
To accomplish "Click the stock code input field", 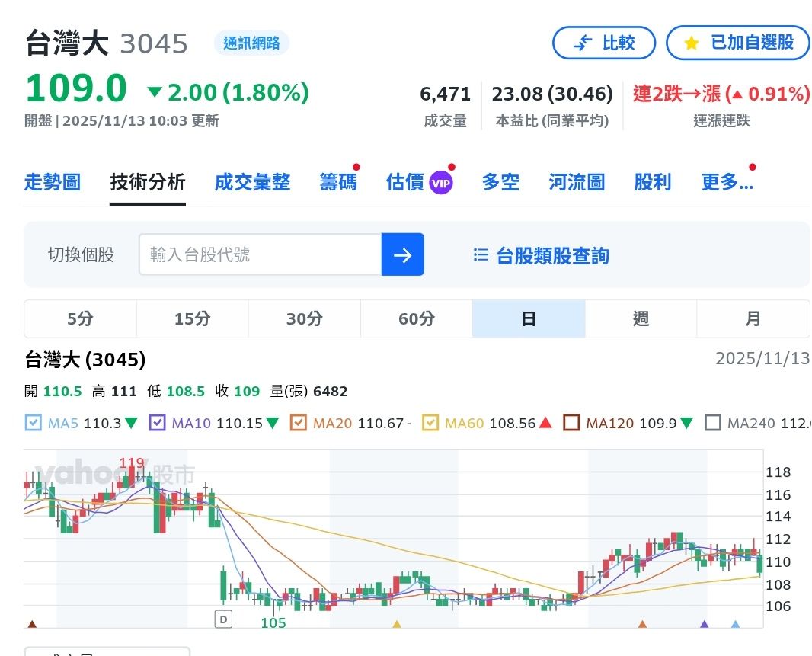I will (260, 254).
